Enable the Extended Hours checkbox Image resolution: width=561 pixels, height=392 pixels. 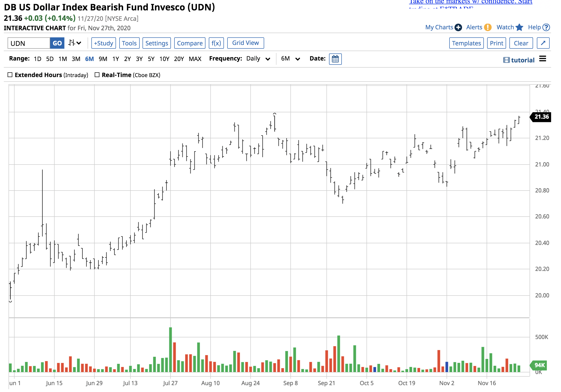click(10, 75)
